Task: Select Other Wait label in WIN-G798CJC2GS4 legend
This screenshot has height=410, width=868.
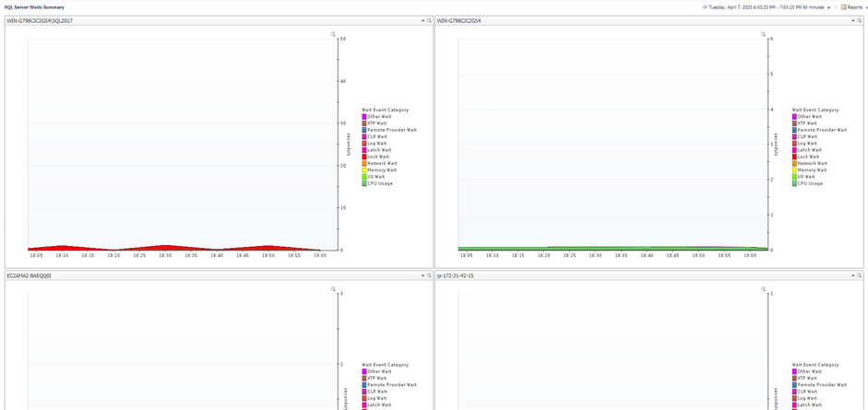Action: point(809,117)
